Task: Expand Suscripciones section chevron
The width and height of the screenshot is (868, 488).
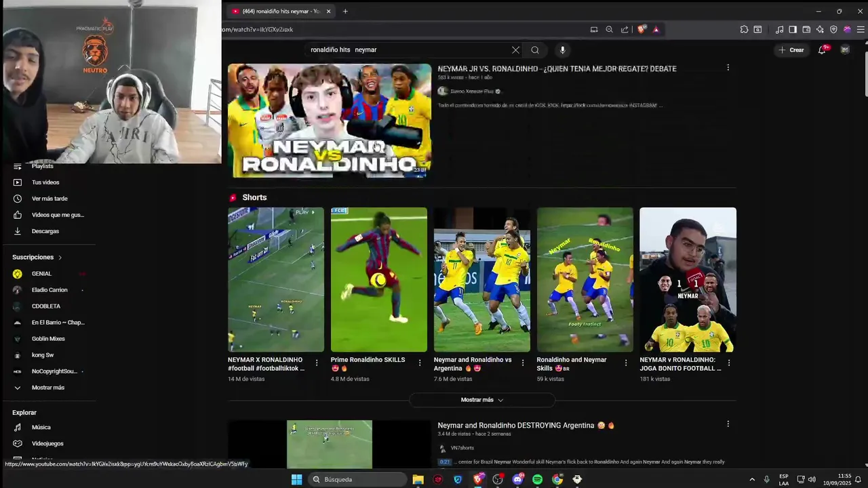Action: (x=60, y=258)
